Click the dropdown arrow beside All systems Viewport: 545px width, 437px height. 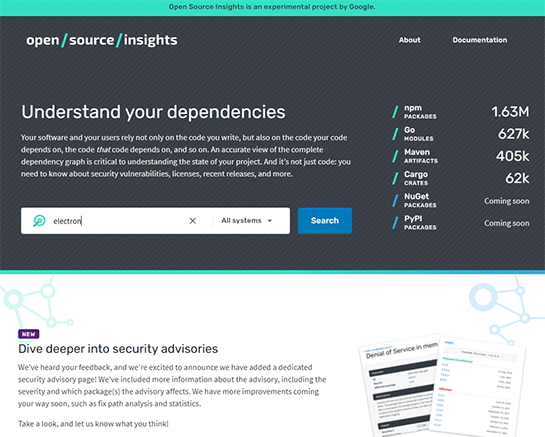[x=270, y=221]
